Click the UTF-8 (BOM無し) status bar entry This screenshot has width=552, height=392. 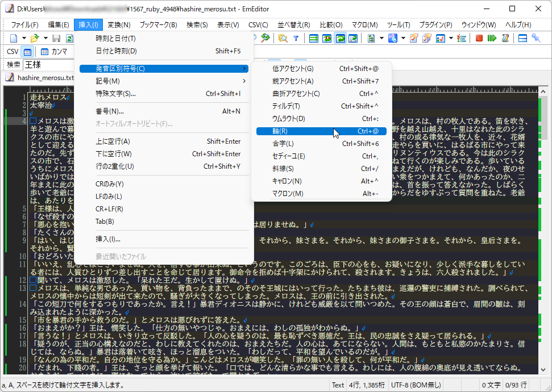click(x=416, y=385)
